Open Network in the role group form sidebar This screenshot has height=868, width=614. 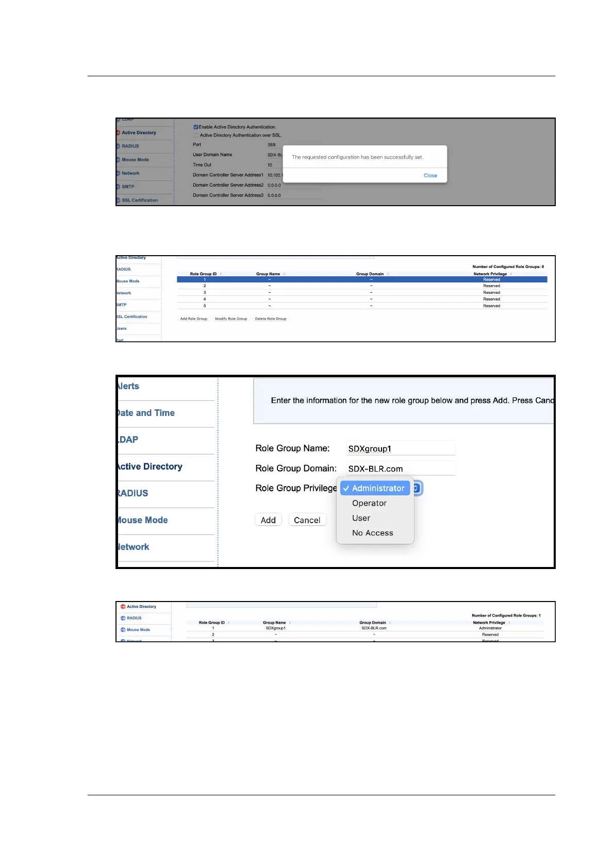coord(134,547)
